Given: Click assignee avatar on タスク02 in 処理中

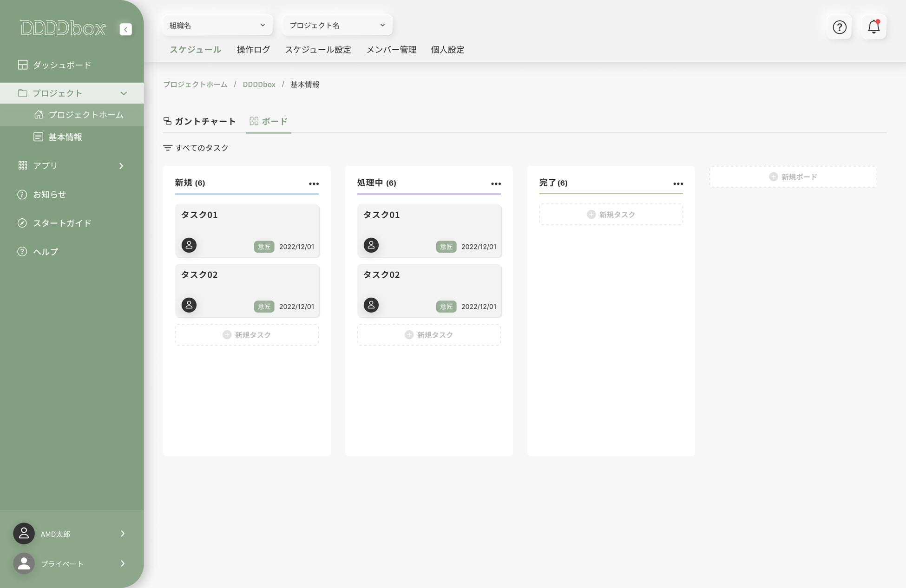Looking at the screenshot, I should [371, 305].
